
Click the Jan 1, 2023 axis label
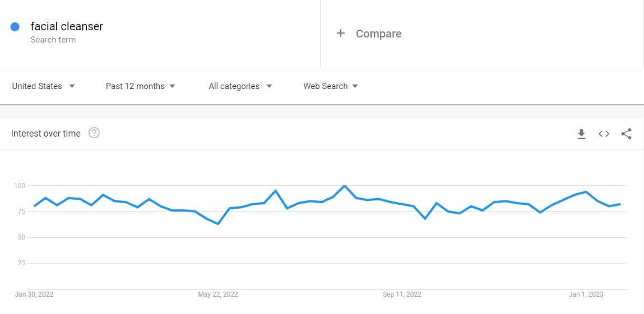click(586, 294)
